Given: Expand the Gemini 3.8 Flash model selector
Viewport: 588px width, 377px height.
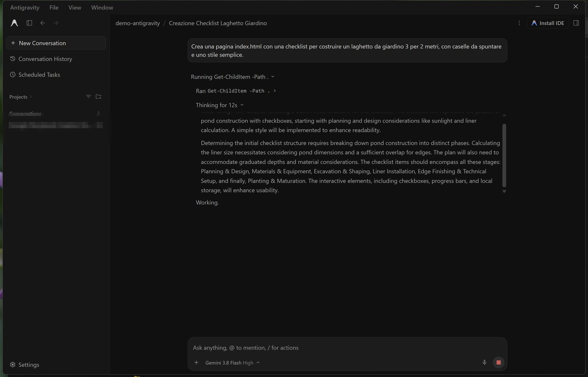Looking at the screenshot, I should pos(232,363).
